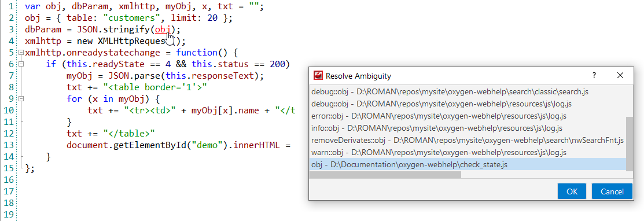
Task: Dismiss the dialog with Cancel
Action: [612, 191]
